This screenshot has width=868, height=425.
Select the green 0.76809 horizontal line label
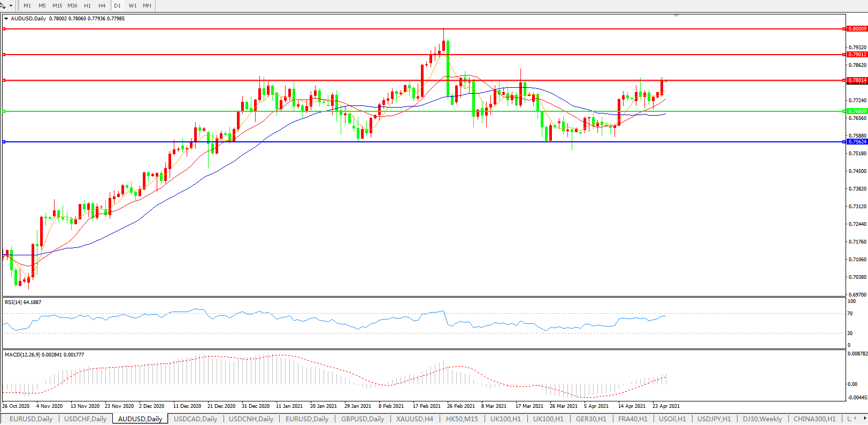point(857,111)
